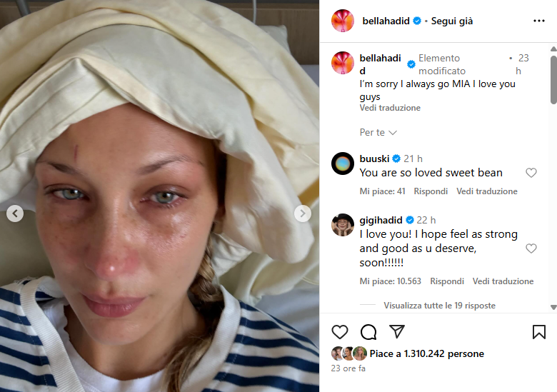Click scrollbar down arrow in comments
Screen dimensions: 557x392
point(553,307)
